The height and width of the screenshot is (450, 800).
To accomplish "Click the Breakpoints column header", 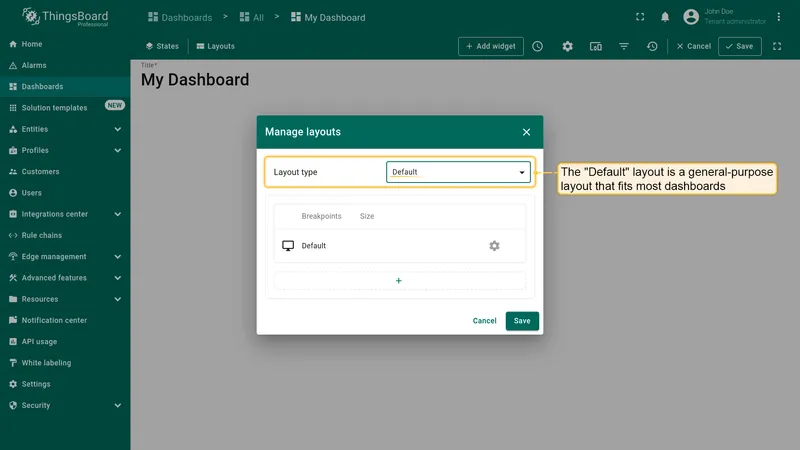I will 321,216.
